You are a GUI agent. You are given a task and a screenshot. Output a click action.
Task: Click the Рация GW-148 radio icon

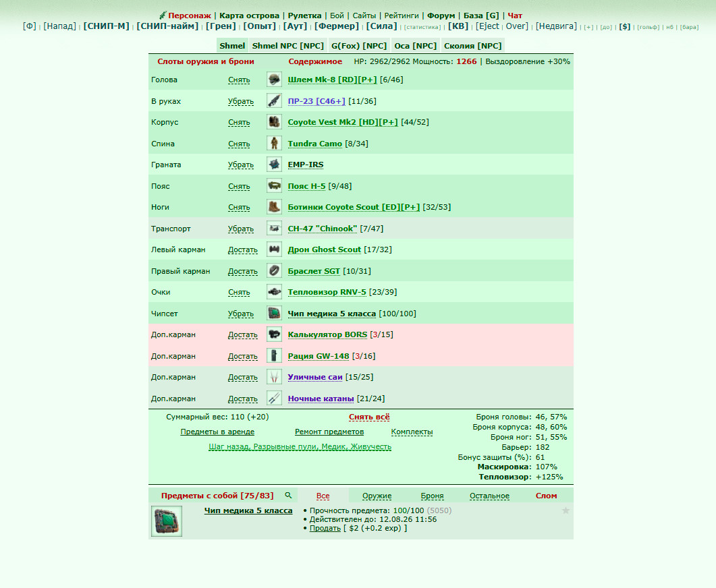pyautogui.click(x=274, y=356)
